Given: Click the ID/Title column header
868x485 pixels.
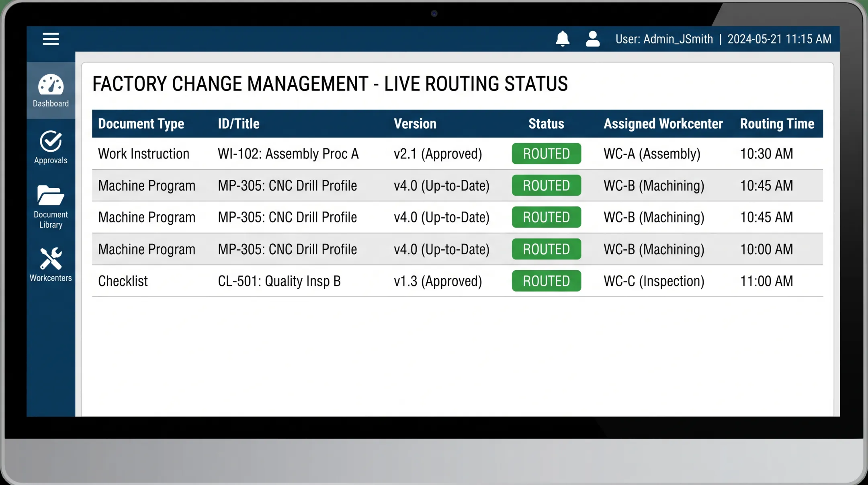Looking at the screenshot, I should 239,123.
